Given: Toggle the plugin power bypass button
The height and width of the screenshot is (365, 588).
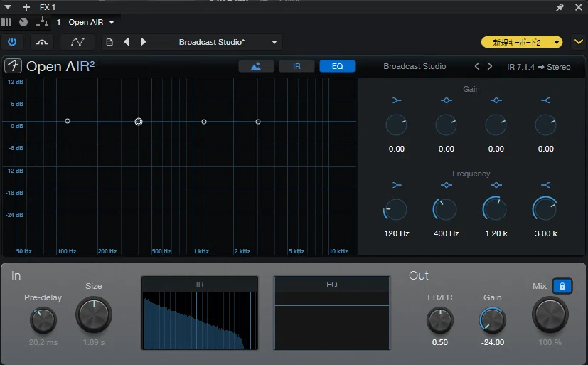Looking at the screenshot, I should [x=12, y=42].
